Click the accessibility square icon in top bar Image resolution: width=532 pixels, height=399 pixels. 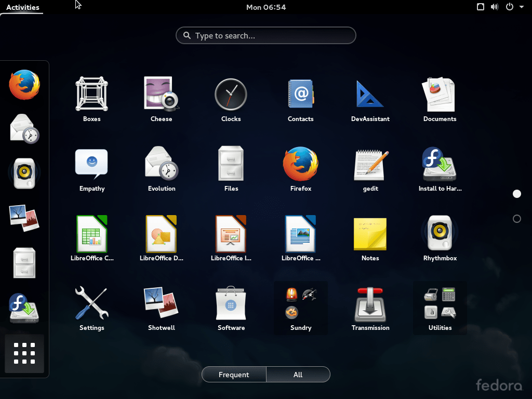[x=481, y=7]
